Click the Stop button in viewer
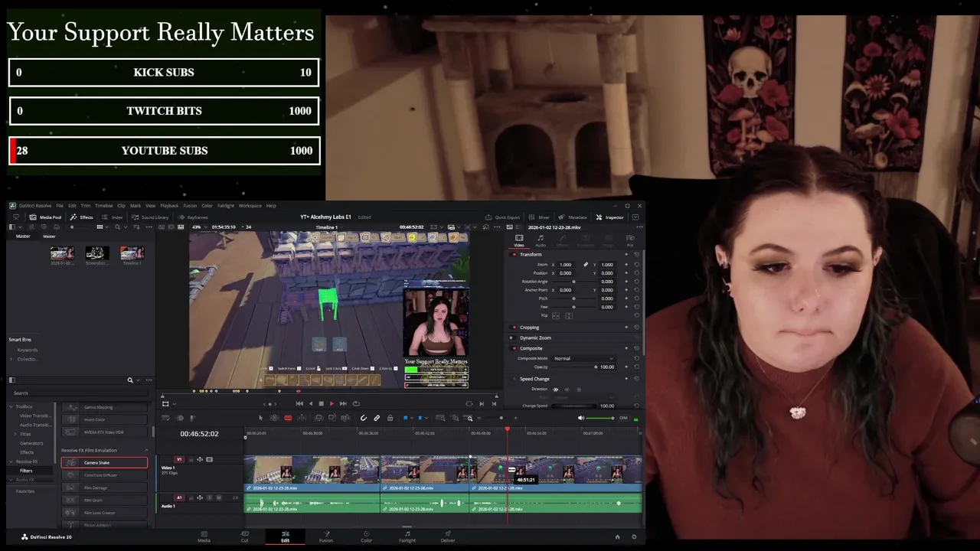Viewport: 980px width, 551px height. coord(321,403)
